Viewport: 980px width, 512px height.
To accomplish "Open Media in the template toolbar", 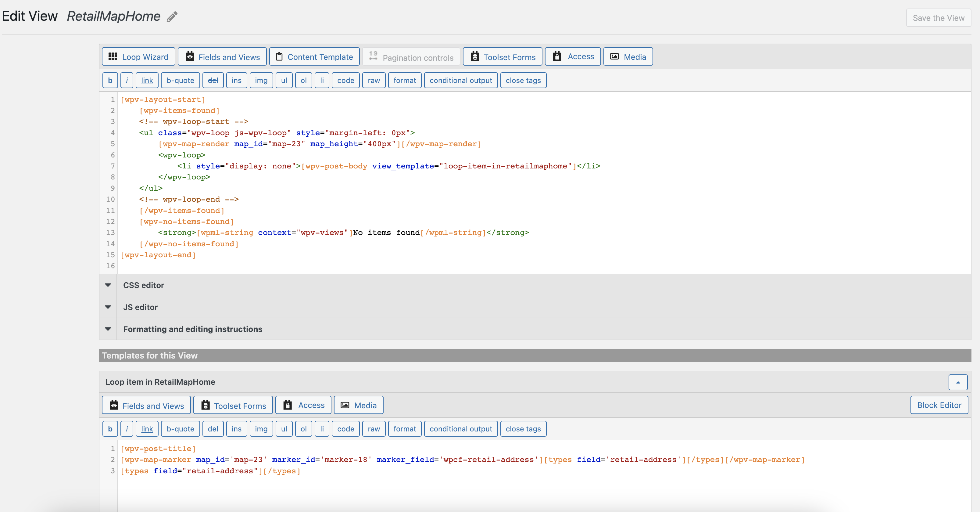I will [x=359, y=406].
